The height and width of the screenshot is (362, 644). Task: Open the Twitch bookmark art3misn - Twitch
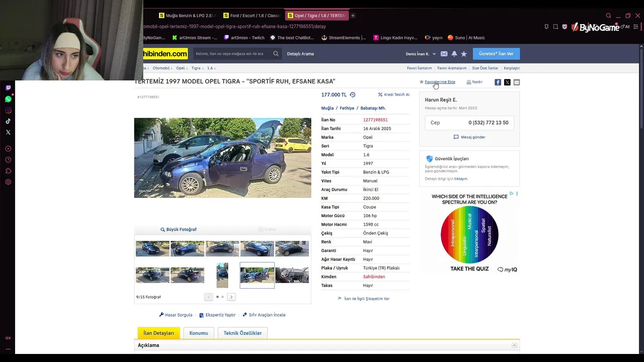coord(244,38)
